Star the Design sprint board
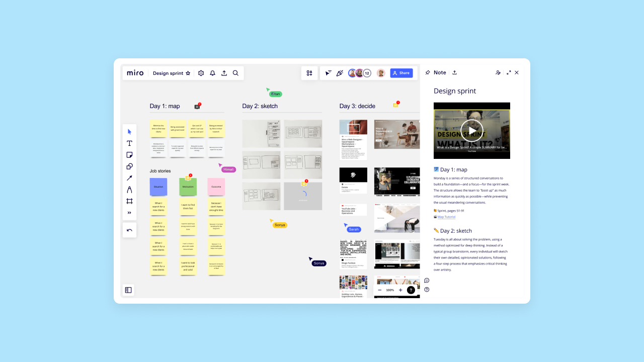 188,73
